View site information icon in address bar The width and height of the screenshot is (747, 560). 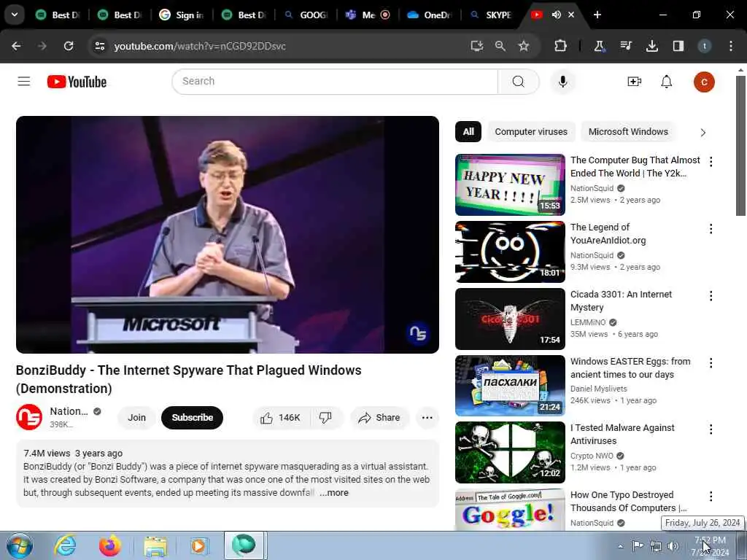click(99, 46)
